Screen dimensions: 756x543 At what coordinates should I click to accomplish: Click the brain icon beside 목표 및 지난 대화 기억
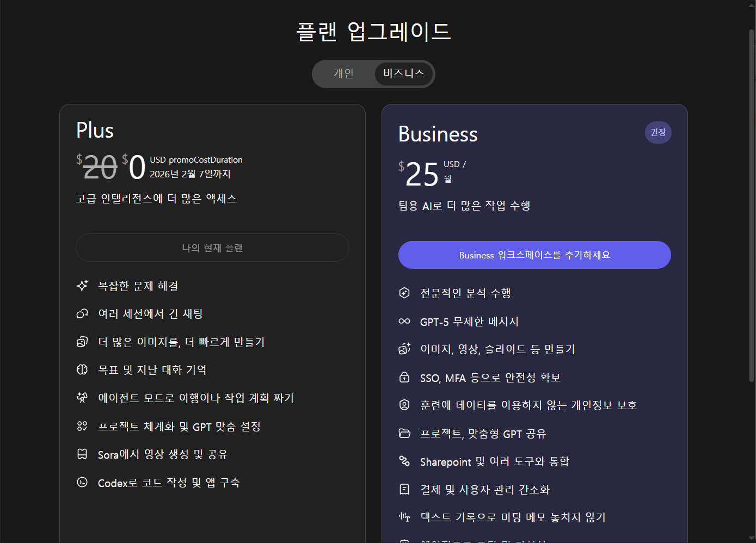[82, 370]
